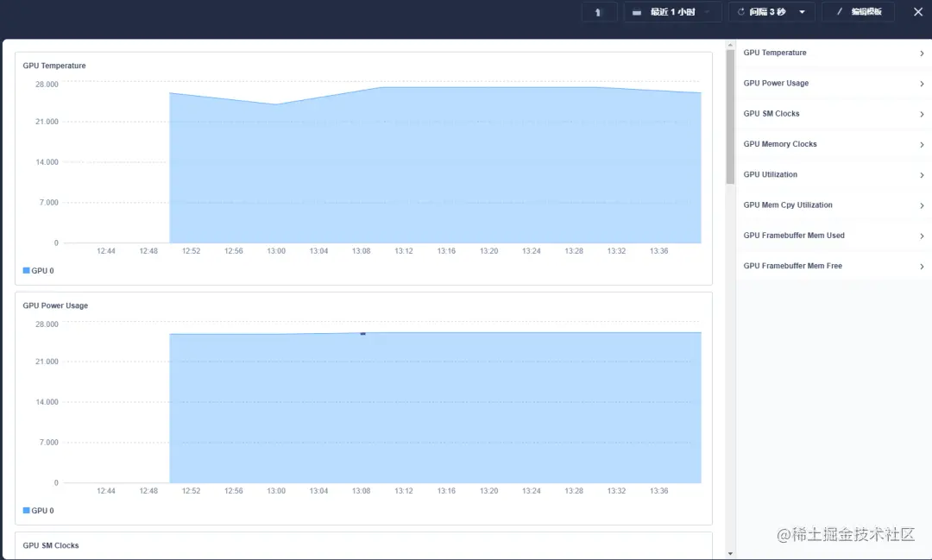Click the 12:52 axis label on Temperature chart
The width and height of the screenshot is (932, 560).
(191, 251)
